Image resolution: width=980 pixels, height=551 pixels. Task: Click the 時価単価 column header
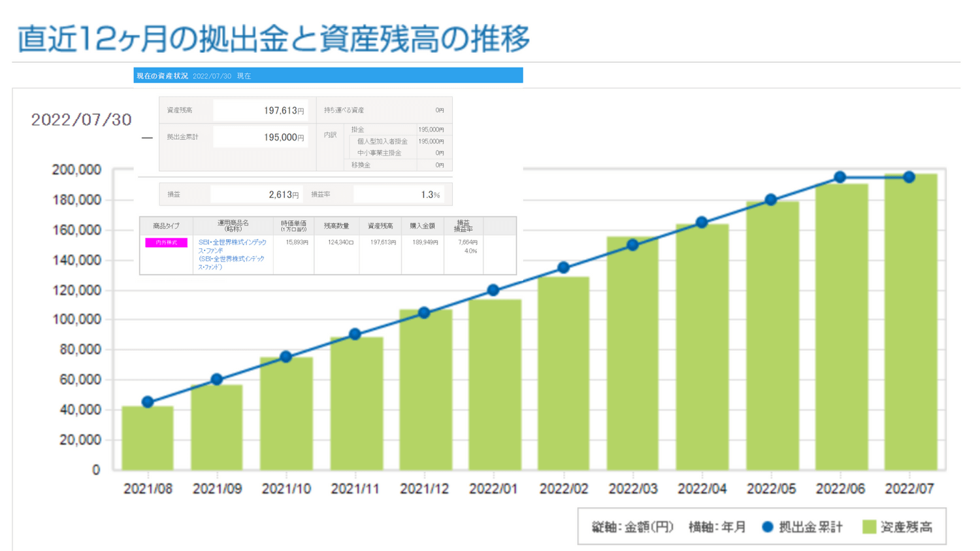coord(293,226)
